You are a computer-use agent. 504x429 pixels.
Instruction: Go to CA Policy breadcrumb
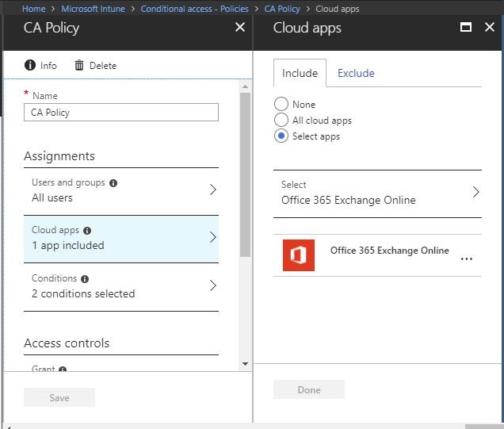pyautogui.click(x=282, y=9)
